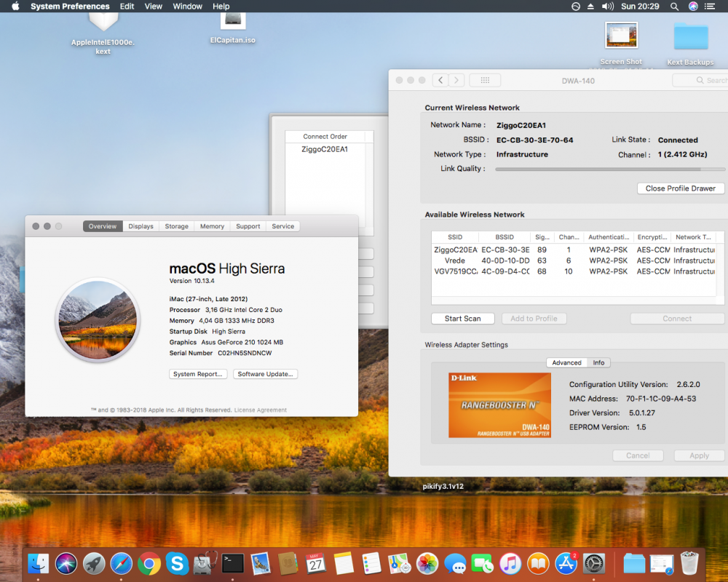
Task: Open Terminal from the Dock
Action: 233,564
